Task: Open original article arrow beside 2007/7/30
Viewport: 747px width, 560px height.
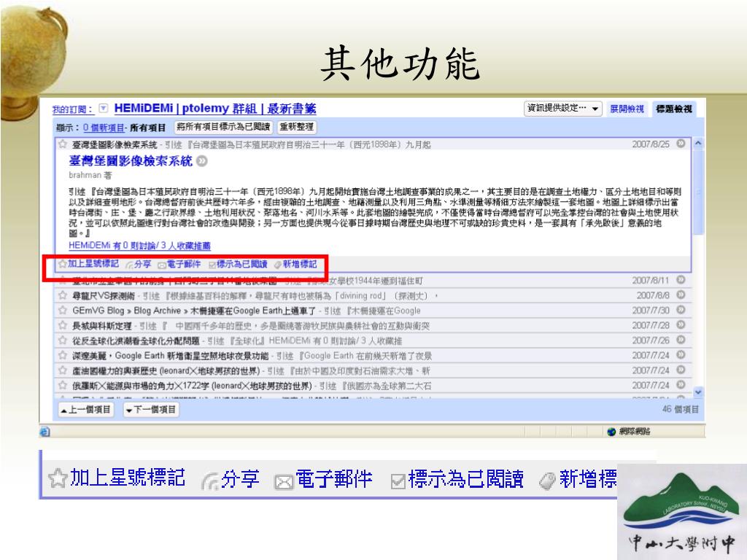Action: (681, 310)
